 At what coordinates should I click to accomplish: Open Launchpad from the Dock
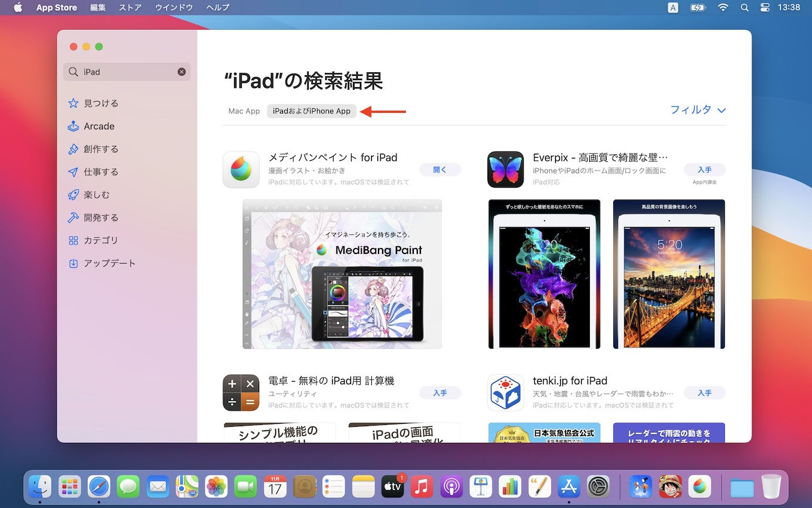click(x=70, y=486)
